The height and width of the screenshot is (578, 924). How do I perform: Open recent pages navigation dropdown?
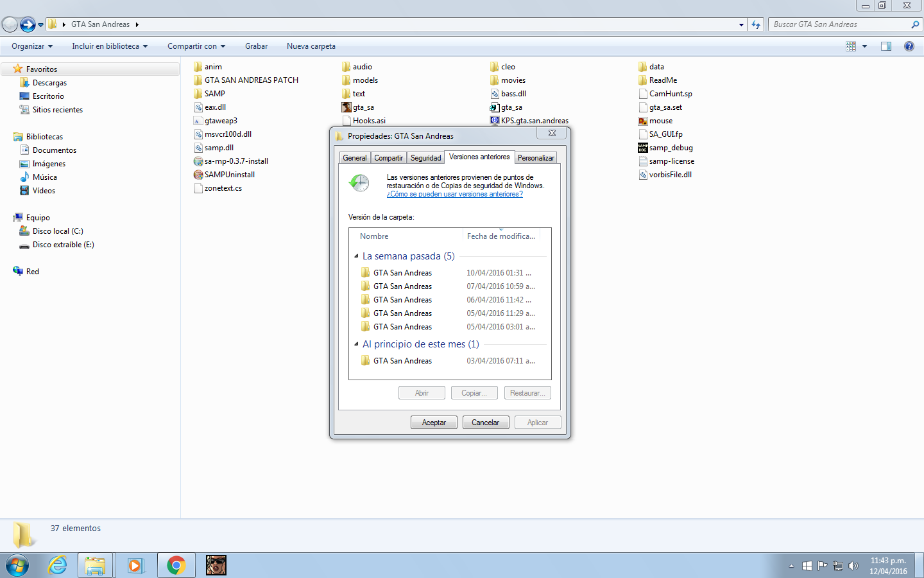tap(41, 25)
